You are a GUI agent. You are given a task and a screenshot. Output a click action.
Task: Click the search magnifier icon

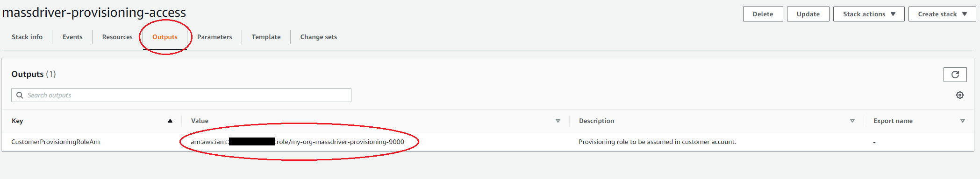[x=20, y=95]
